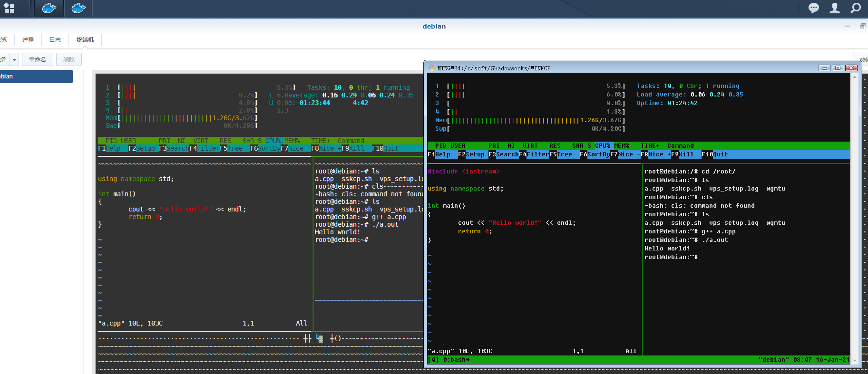Click the first Docker whale taskbar icon
Viewport: 868px width, 374px height.
(49, 8)
